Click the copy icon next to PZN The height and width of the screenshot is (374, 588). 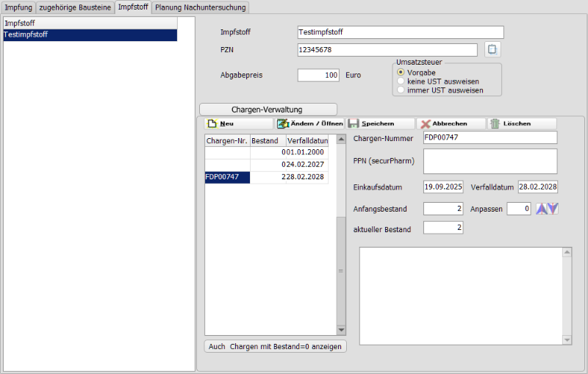(x=492, y=50)
